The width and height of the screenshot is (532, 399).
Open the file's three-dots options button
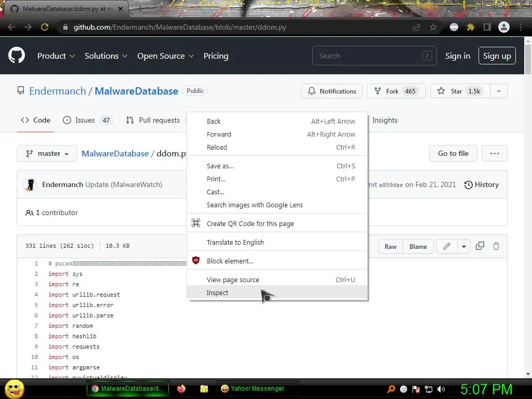(495, 153)
